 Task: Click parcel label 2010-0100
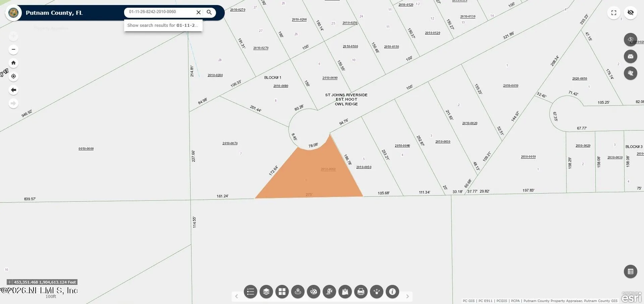click(350, 46)
